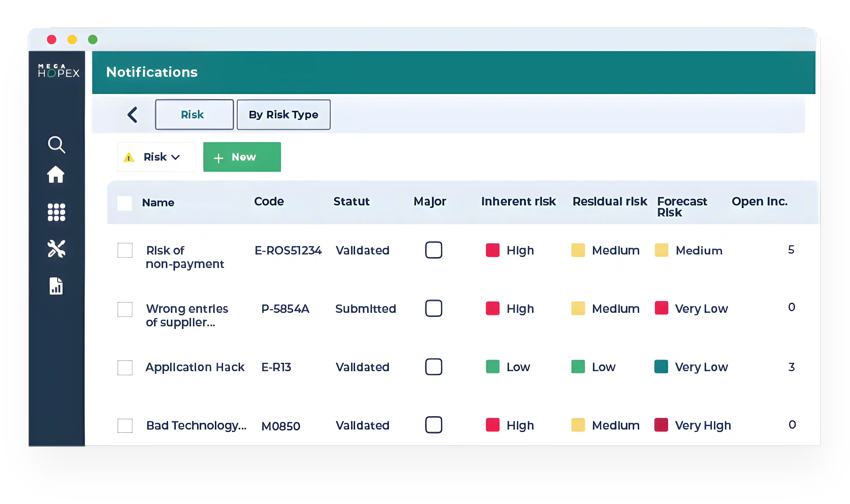Image resolution: width=850 pixels, height=504 pixels.
Task: Click open incidents count 5
Action: pyautogui.click(x=791, y=250)
